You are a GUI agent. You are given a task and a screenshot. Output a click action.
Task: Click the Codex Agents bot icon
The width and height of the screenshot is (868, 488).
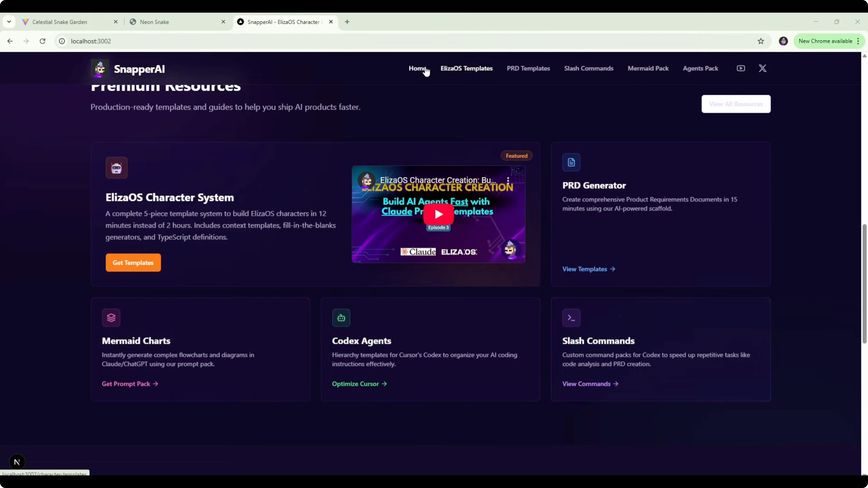pyautogui.click(x=341, y=318)
